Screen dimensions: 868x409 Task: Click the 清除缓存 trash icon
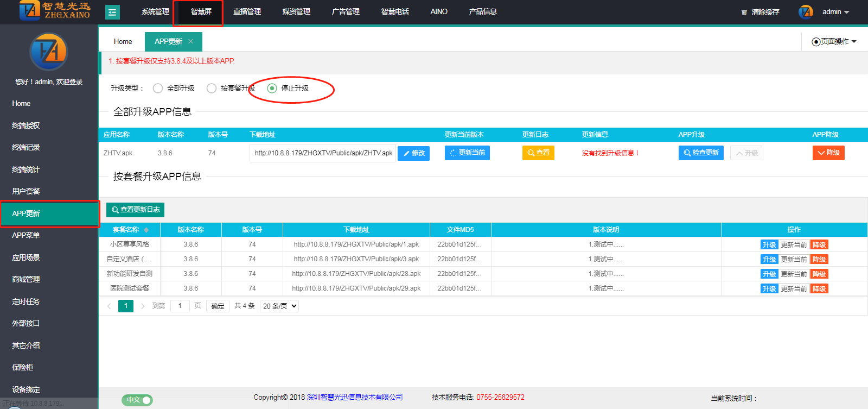click(x=744, y=12)
